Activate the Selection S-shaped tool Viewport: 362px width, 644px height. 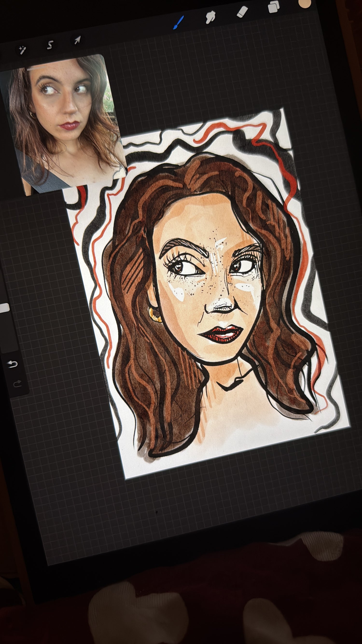pos(50,45)
